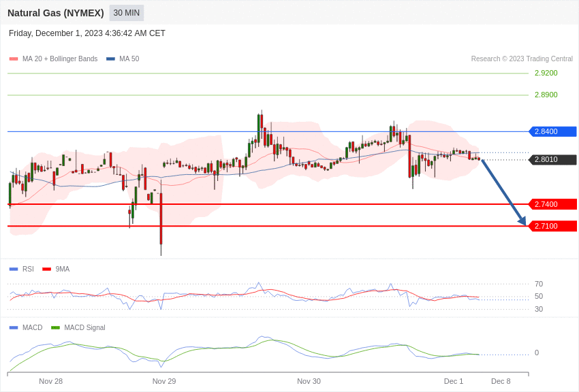This screenshot has width=579, height=392.
Task: Click the black 2.8010 current price tag
Action: (552, 159)
